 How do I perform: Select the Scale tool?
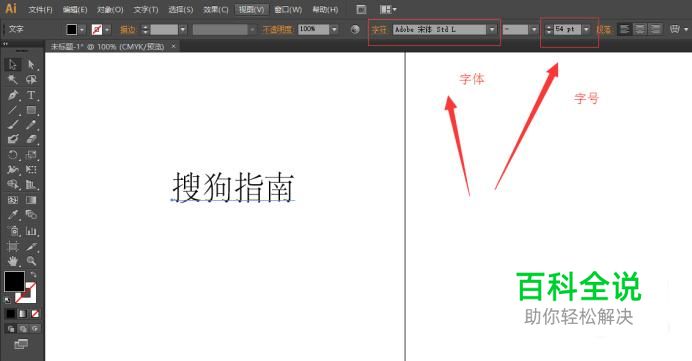click(31, 154)
